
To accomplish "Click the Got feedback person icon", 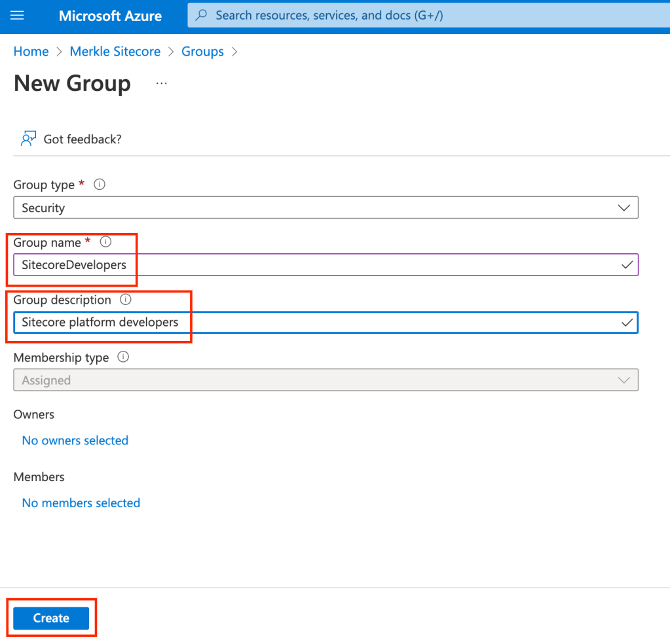I will [x=28, y=139].
